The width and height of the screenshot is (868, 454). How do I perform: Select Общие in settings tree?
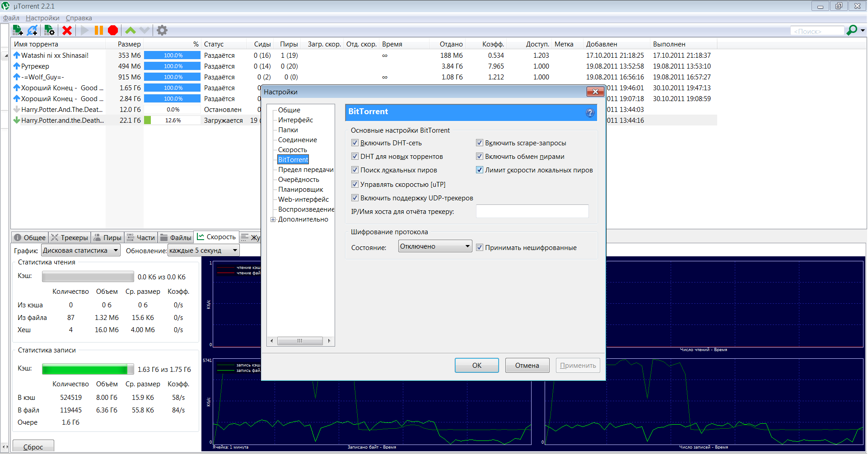tap(289, 110)
